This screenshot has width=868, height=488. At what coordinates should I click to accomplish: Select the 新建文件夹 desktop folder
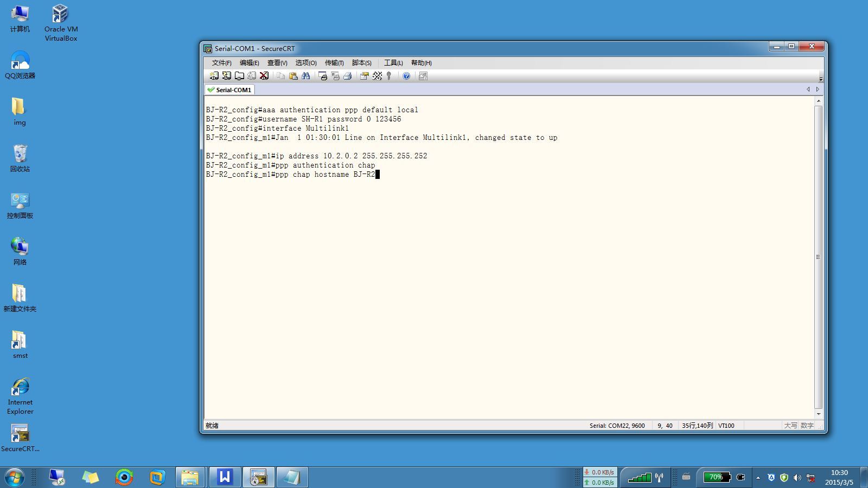tap(20, 298)
